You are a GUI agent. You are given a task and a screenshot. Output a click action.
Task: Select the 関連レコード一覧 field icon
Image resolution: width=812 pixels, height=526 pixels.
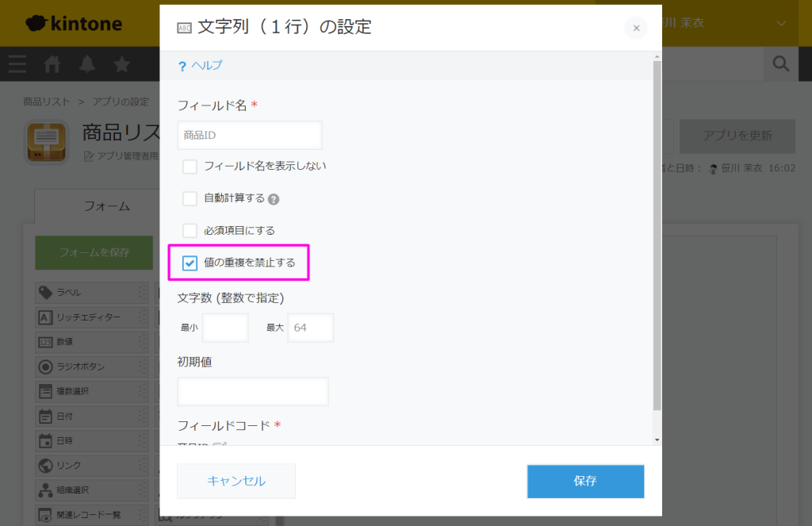(x=45, y=515)
